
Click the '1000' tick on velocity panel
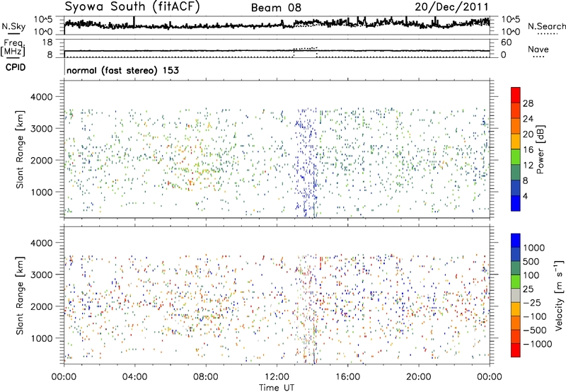tap(42, 338)
